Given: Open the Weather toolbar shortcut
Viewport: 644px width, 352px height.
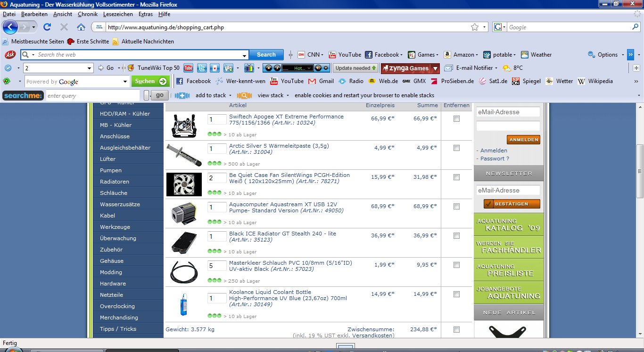Looking at the screenshot, I should (x=536, y=55).
